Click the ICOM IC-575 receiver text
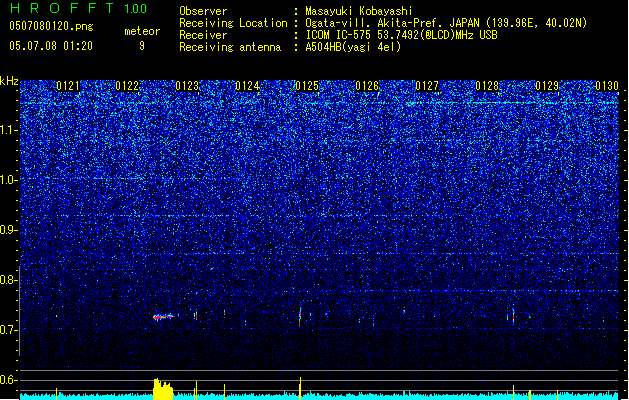The width and height of the screenshot is (629, 400). [401, 35]
